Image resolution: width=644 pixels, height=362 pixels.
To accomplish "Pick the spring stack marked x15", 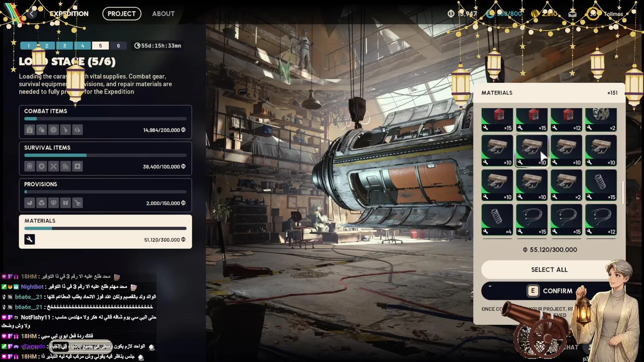I will click(x=601, y=185).
